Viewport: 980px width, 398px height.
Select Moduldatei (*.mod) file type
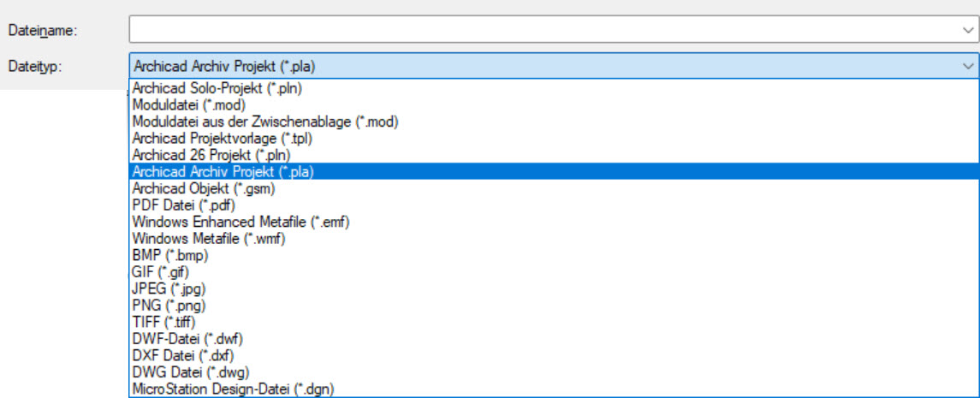[x=553, y=105]
